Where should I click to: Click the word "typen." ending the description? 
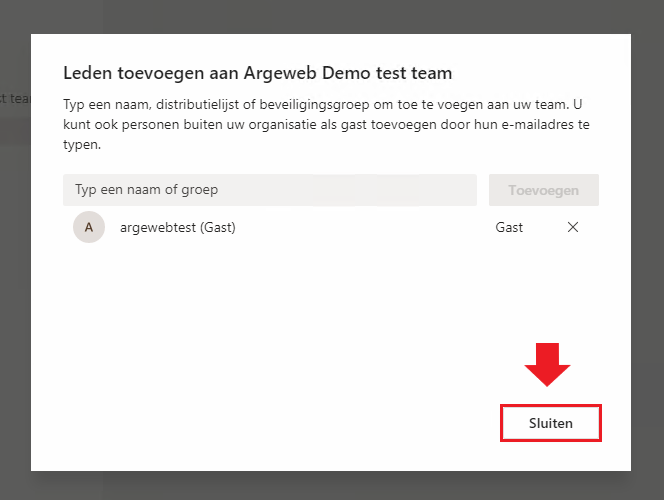coord(82,145)
